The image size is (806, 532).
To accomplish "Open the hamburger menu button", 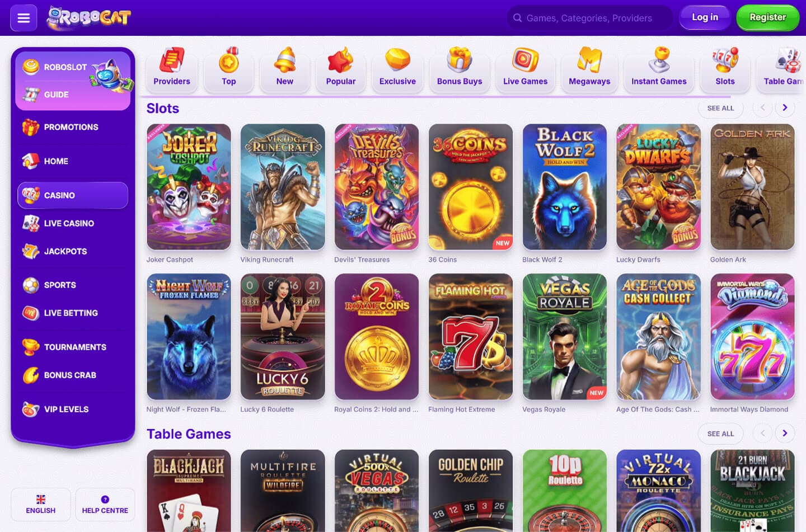I will (x=24, y=18).
